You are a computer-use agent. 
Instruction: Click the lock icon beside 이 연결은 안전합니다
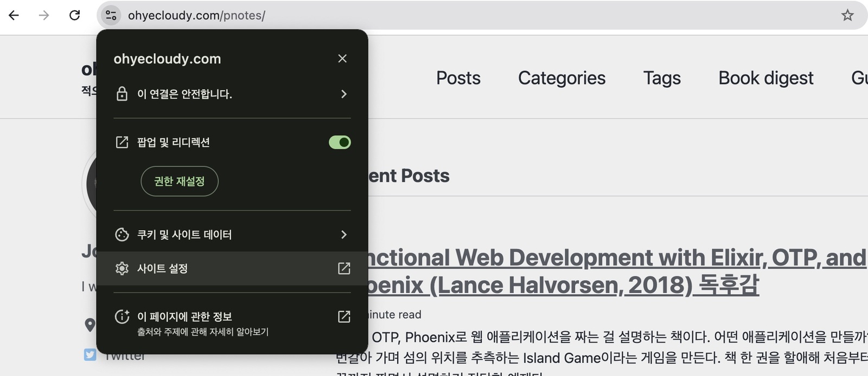(x=122, y=94)
